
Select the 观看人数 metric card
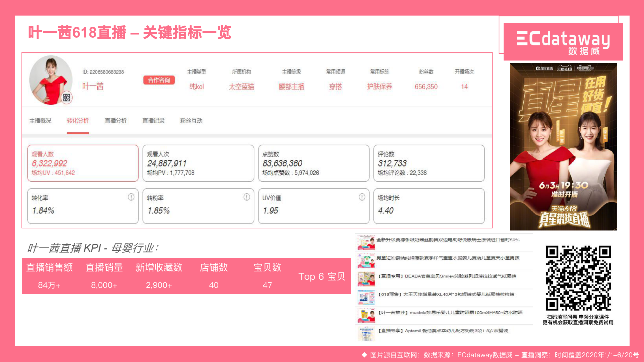coord(83,163)
